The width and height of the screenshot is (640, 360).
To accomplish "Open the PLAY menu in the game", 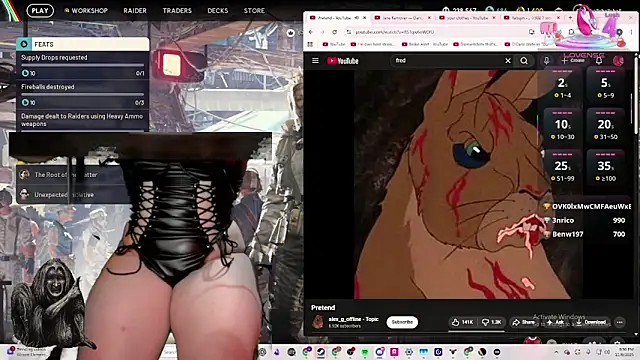I will 40,11.
